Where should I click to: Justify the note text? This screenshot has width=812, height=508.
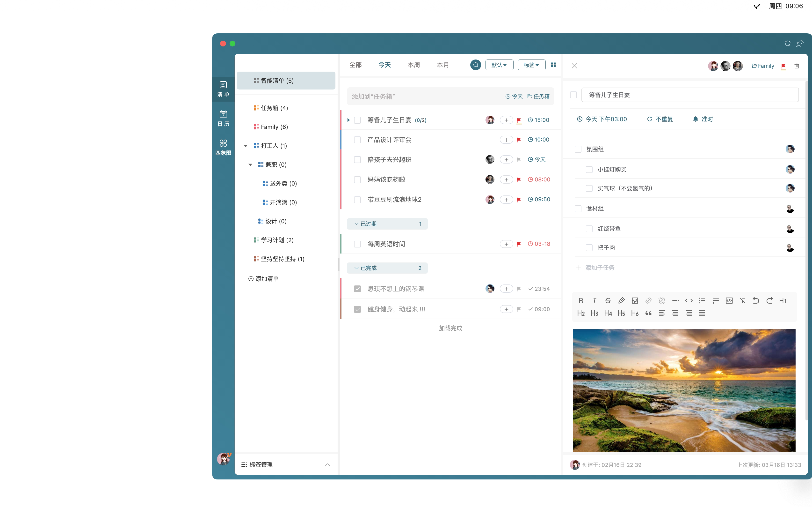click(702, 314)
